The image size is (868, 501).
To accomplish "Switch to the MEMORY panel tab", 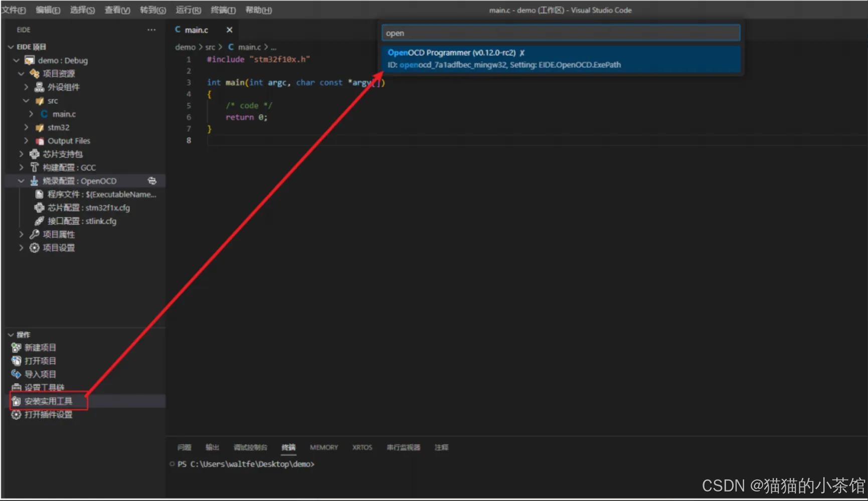I will pyautogui.click(x=324, y=447).
